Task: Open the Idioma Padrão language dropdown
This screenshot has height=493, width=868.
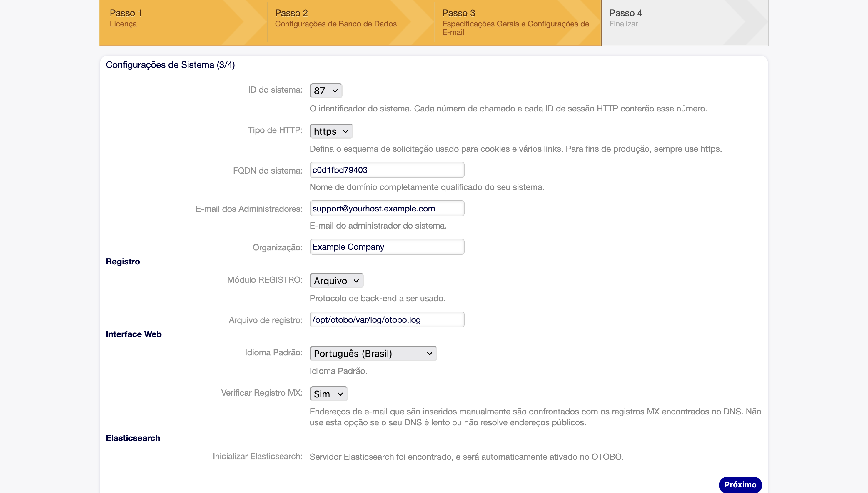Action: click(373, 354)
